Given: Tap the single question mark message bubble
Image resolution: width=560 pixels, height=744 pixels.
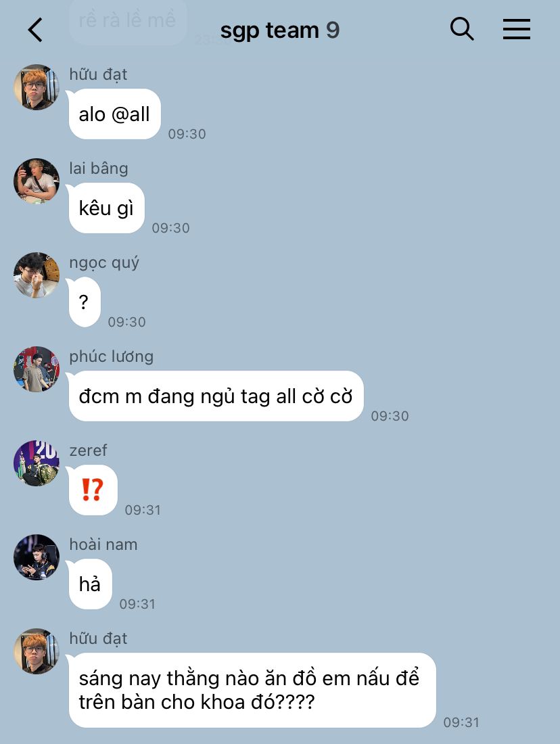Looking at the screenshot, I should click(85, 302).
